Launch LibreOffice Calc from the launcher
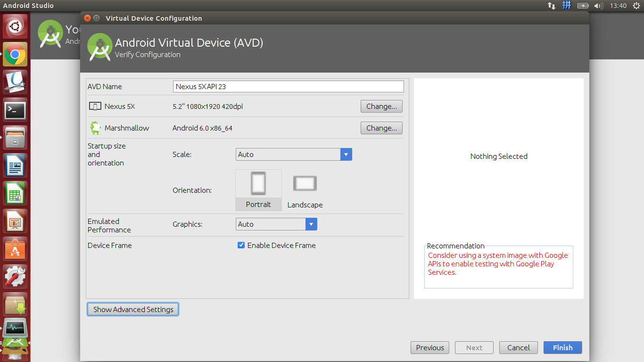644x362 pixels. point(15,194)
